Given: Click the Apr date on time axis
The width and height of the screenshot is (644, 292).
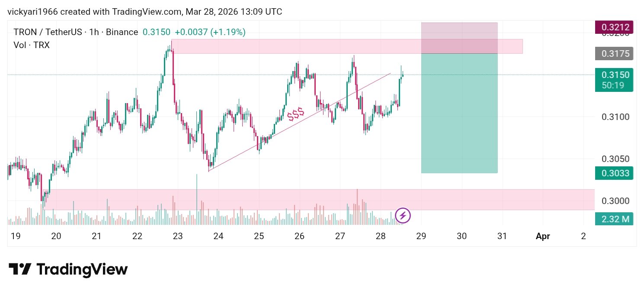Looking at the screenshot, I should pyautogui.click(x=543, y=236).
